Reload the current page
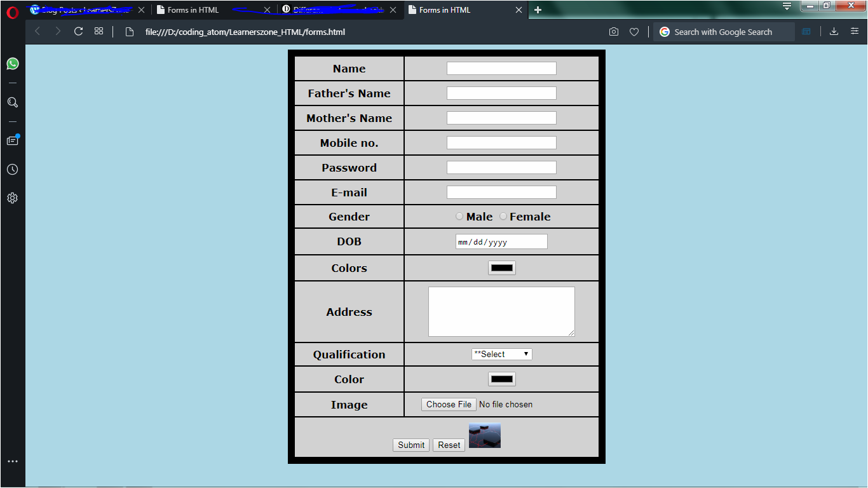This screenshot has width=868, height=488. tap(79, 32)
